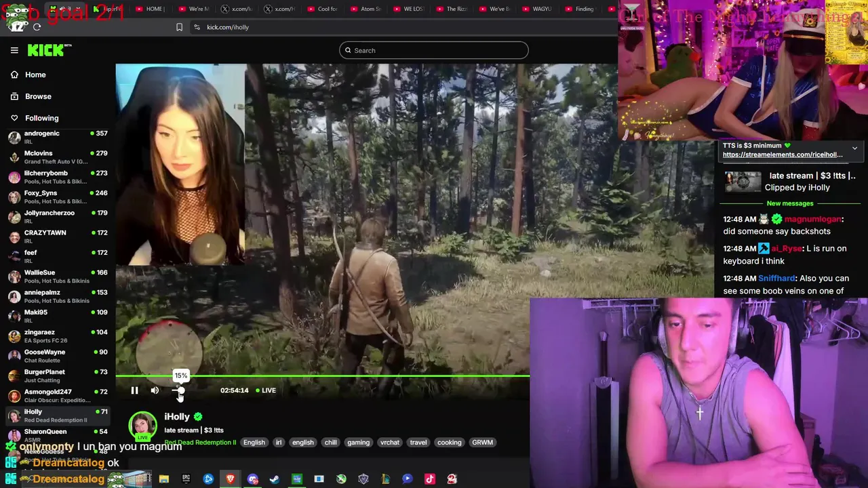Screen dimensions: 868x488
Task: Select iHolly in the sidebar list
Action: tap(58, 415)
